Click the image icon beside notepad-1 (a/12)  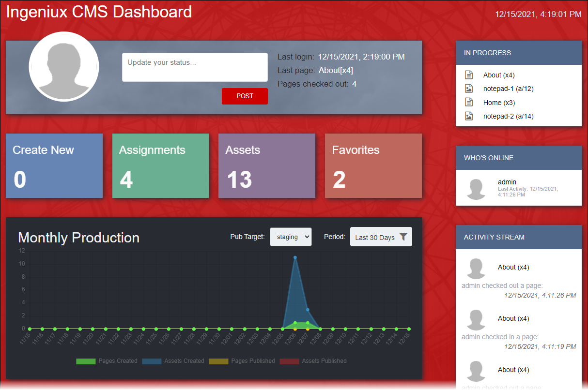click(468, 89)
